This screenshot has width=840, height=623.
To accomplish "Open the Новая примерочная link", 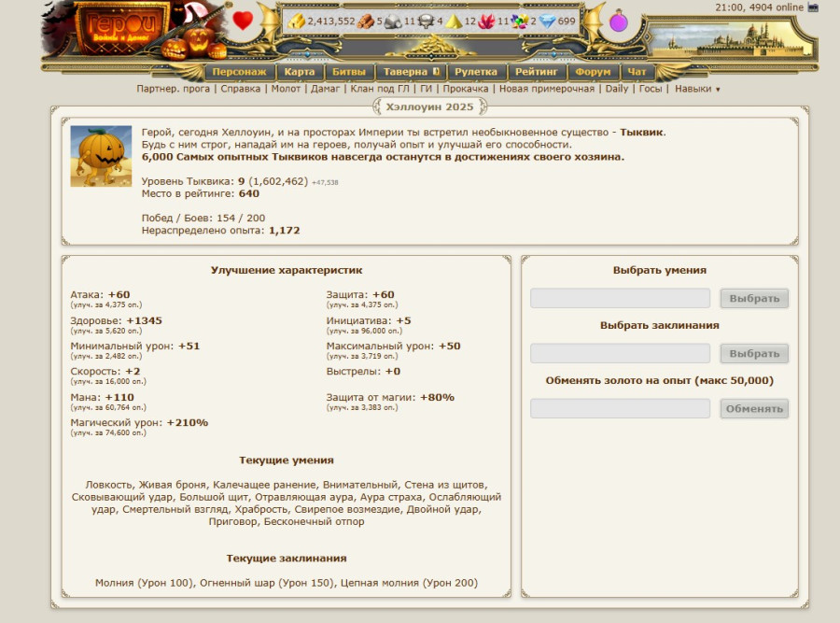I will tap(546, 89).
